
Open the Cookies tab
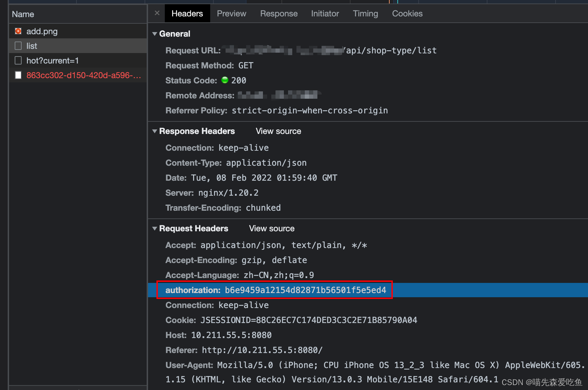click(407, 14)
